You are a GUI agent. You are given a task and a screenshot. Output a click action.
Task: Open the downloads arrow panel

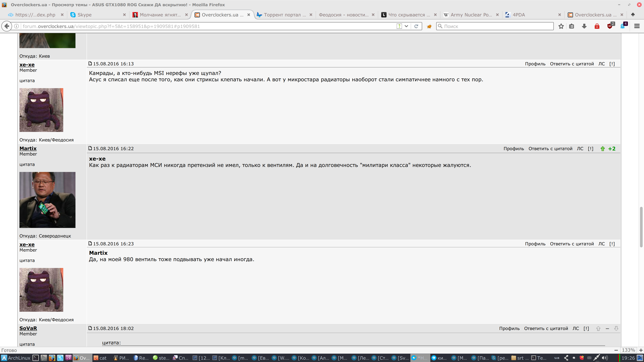(x=584, y=26)
